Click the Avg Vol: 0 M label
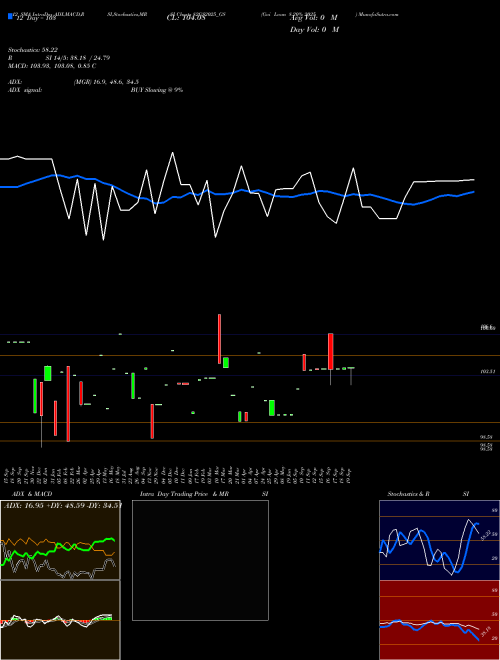Screen dimensions: 500x660 (314, 17)
